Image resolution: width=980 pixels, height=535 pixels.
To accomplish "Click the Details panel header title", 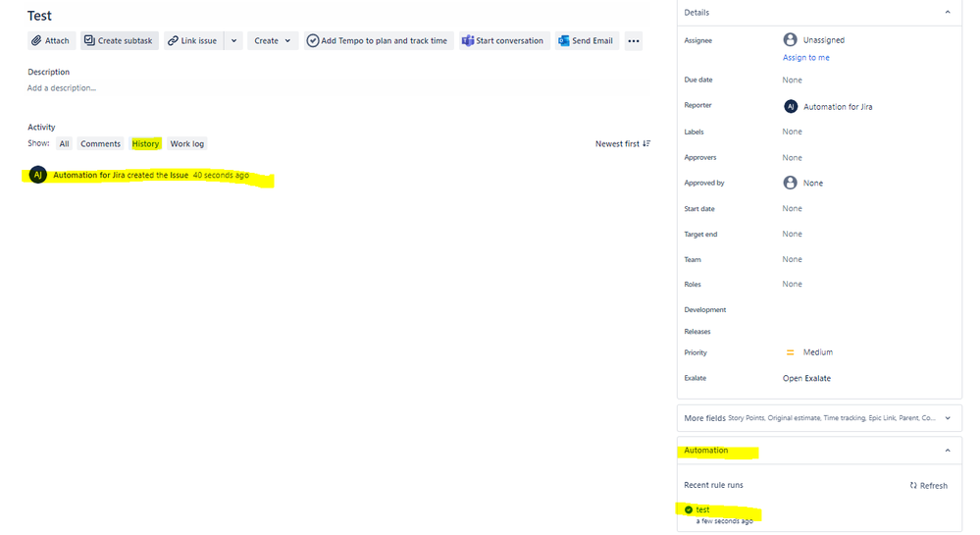I will coord(696,13).
